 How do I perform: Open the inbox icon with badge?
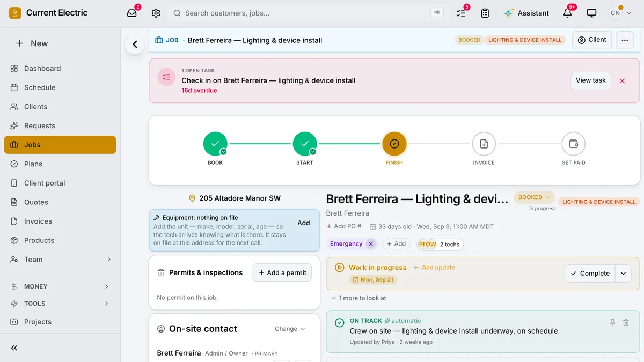coord(132,13)
